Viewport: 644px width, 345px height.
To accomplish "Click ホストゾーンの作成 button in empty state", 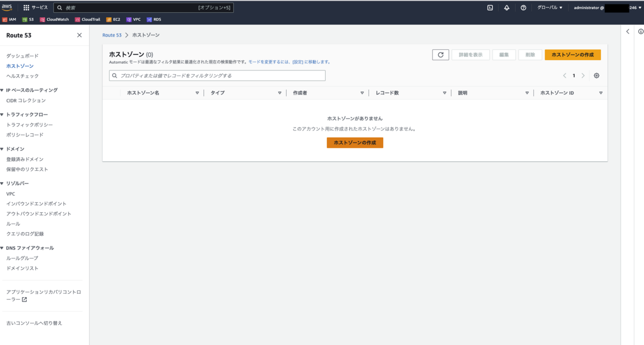I will point(355,143).
